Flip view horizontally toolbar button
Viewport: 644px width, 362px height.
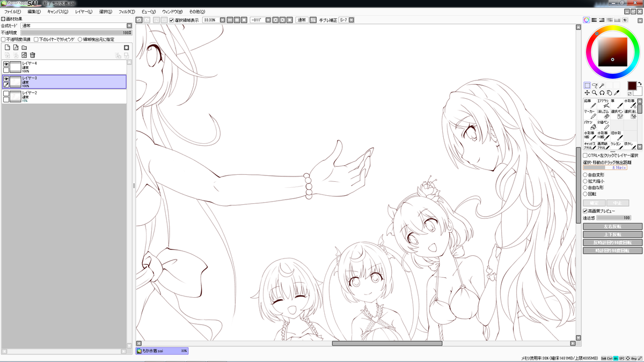click(313, 20)
